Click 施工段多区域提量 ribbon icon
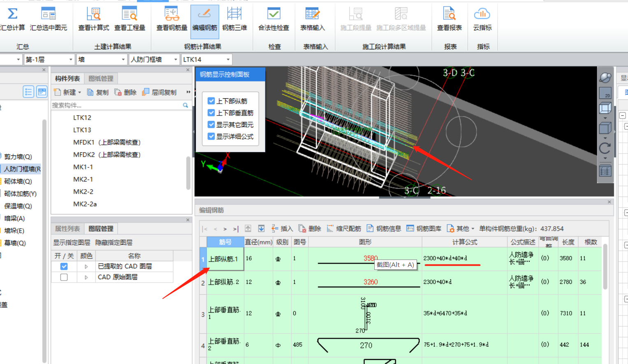Screen dimensions: 628x364 point(401,19)
